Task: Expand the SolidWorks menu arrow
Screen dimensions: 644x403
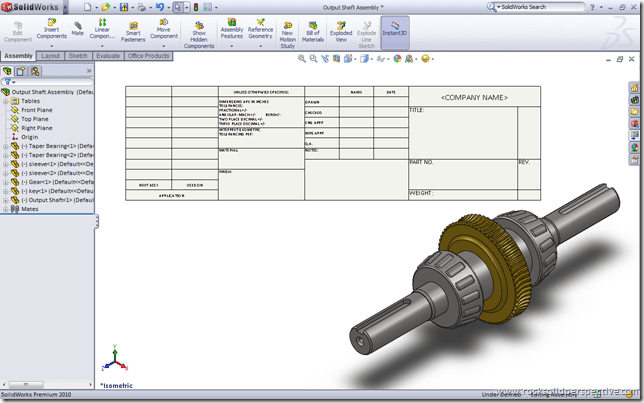Action: [65, 7]
